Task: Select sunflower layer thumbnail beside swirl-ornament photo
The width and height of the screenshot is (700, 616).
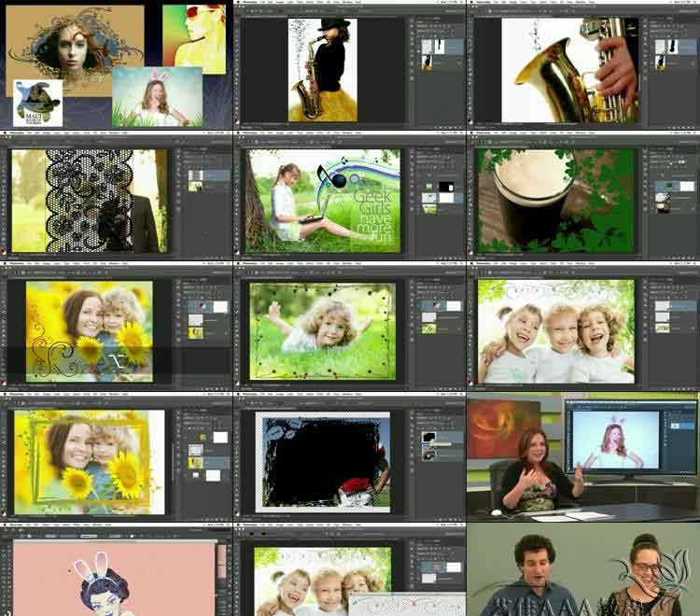Action: (x=198, y=331)
